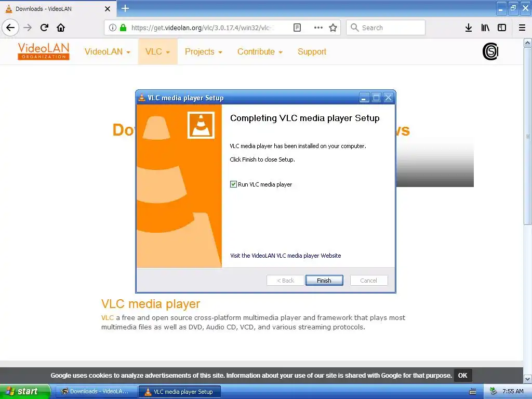Minimize the VLC media player Setup dialog
Image resolution: width=532 pixels, height=399 pixels.
coord(364,98)
